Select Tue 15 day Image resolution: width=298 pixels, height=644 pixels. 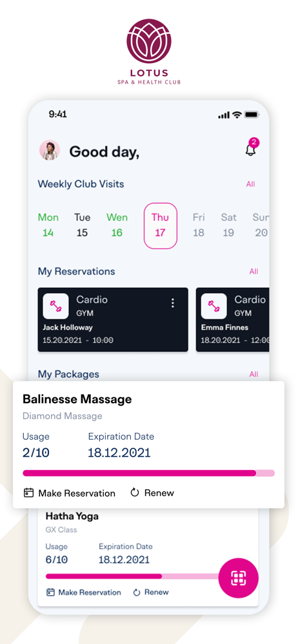tap(83, 225)
